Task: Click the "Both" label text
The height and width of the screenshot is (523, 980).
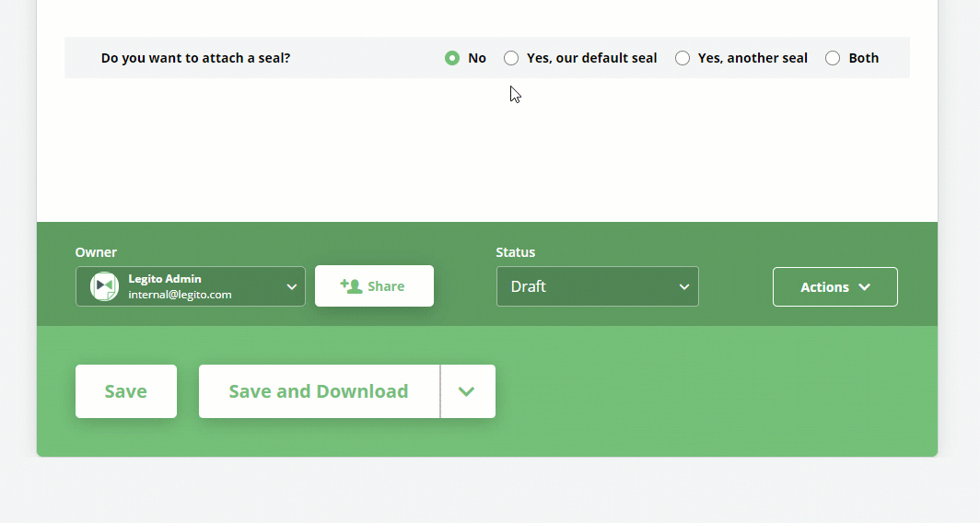Action: (x=864, y=58)
